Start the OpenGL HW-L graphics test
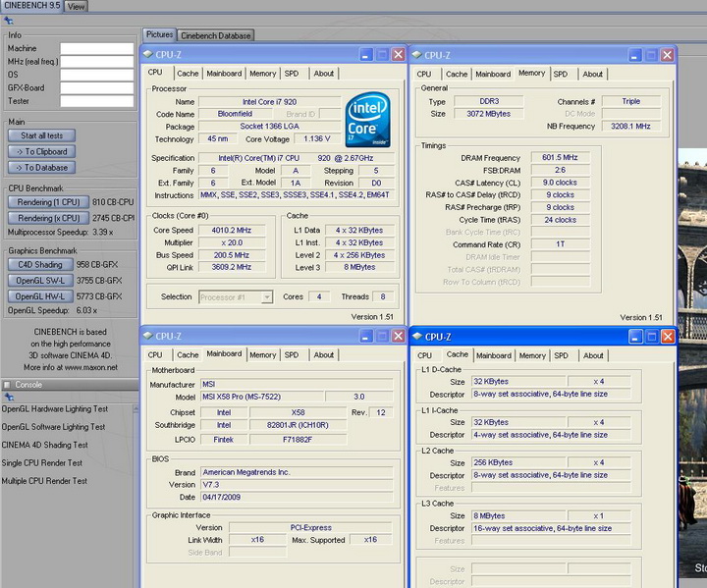This screenshot has height=588, width=707. (40, 295)
